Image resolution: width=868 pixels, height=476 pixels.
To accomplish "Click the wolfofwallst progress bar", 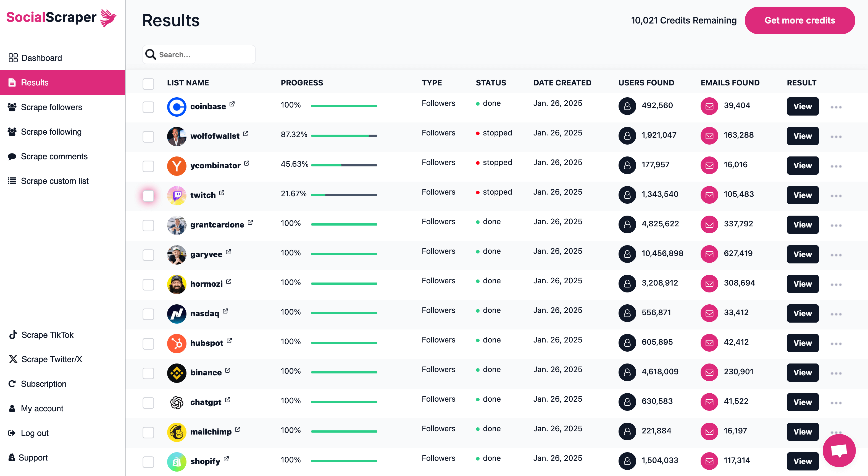I will (x=344, y=135).
